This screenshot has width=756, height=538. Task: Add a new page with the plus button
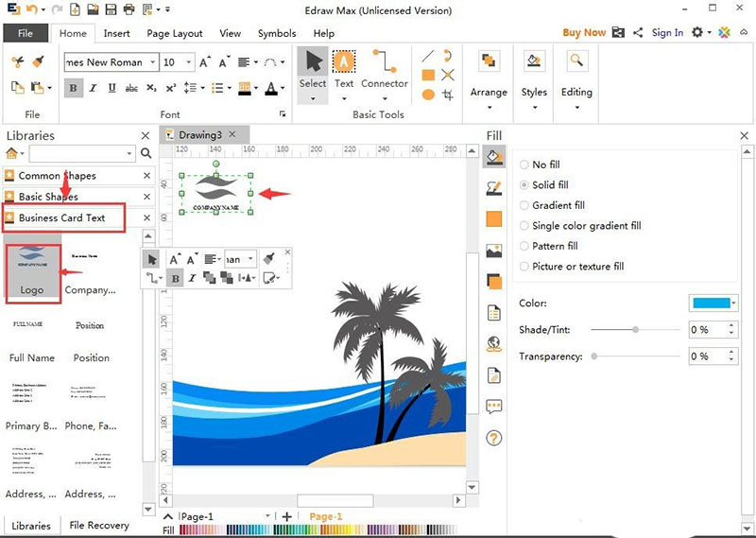point(287,517)
